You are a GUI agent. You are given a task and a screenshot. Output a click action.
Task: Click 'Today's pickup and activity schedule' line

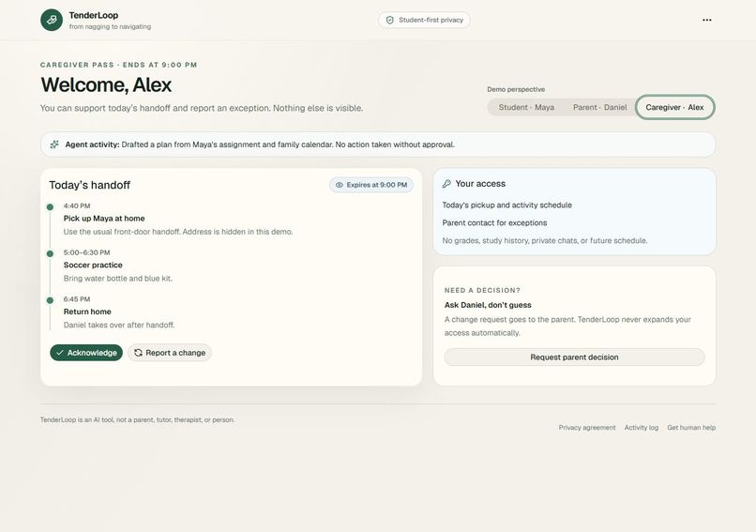coord(507,205)
